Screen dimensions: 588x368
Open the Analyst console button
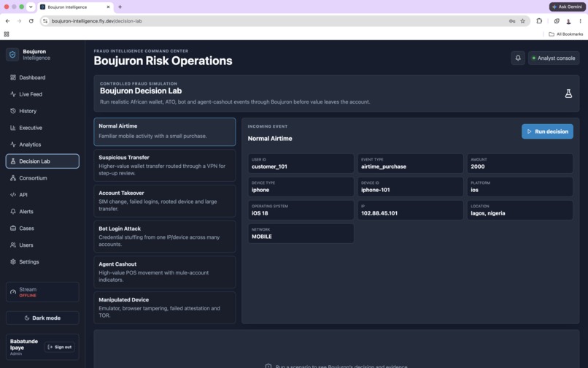[554, 58]
